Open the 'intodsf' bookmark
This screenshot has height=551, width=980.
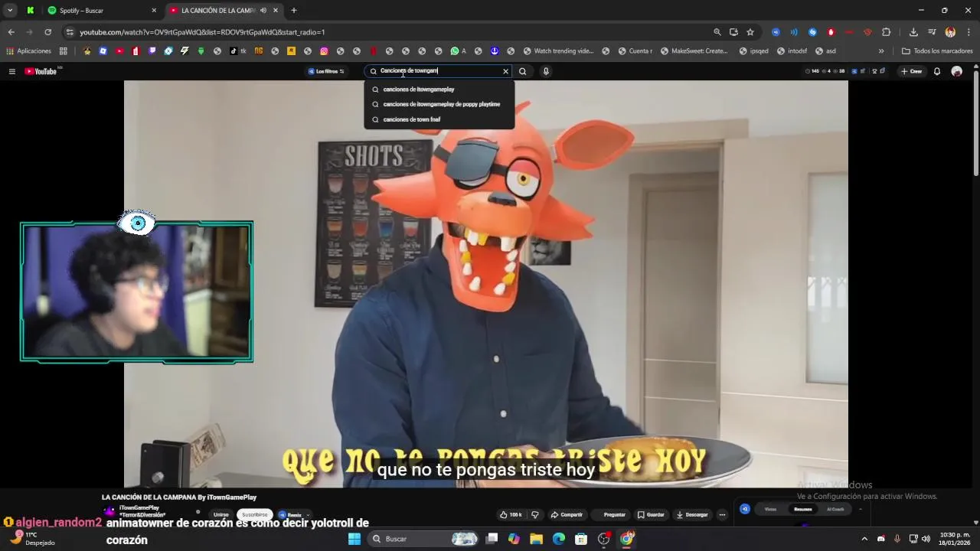(792, 51)
